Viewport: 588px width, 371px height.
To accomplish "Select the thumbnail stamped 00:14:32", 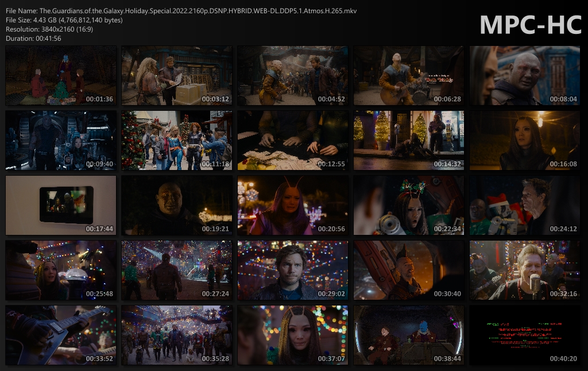I will click(409, 140).
